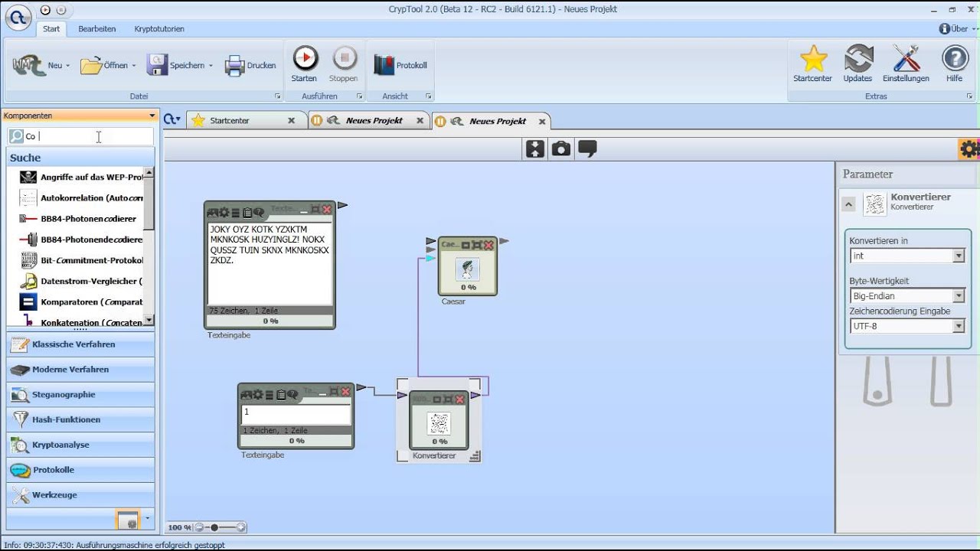Click list icon on the 1 Zeichen Texteingabe
This screenshot has width=980, height=551.
click(x=269, y=394)
